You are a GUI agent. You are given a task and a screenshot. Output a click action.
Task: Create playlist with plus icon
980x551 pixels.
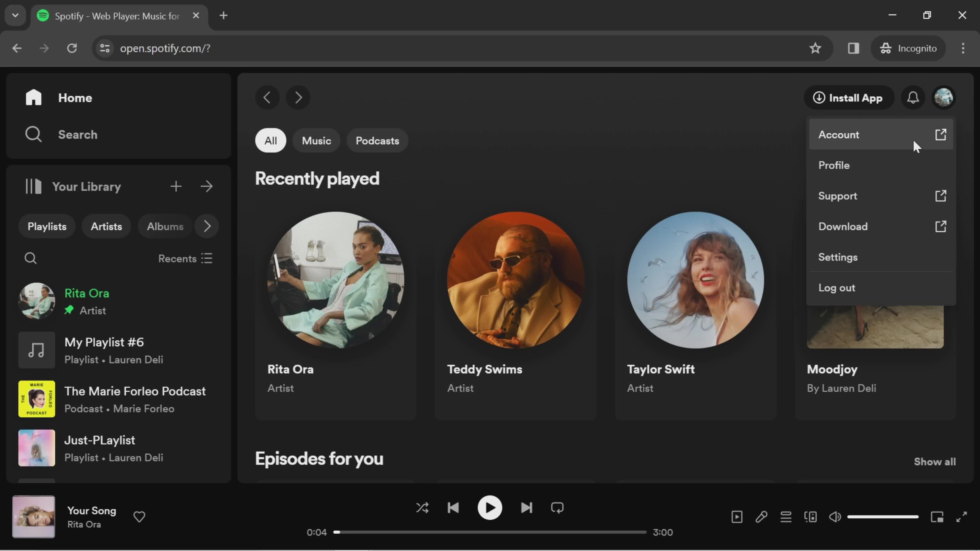176,186
